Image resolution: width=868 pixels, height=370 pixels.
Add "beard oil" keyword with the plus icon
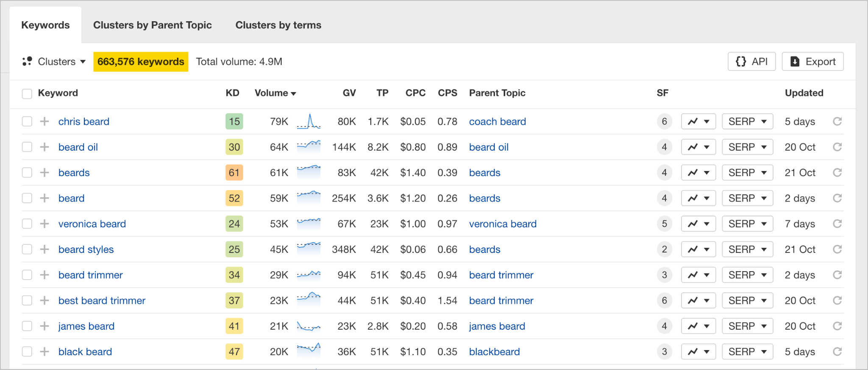tap(44, 147)
